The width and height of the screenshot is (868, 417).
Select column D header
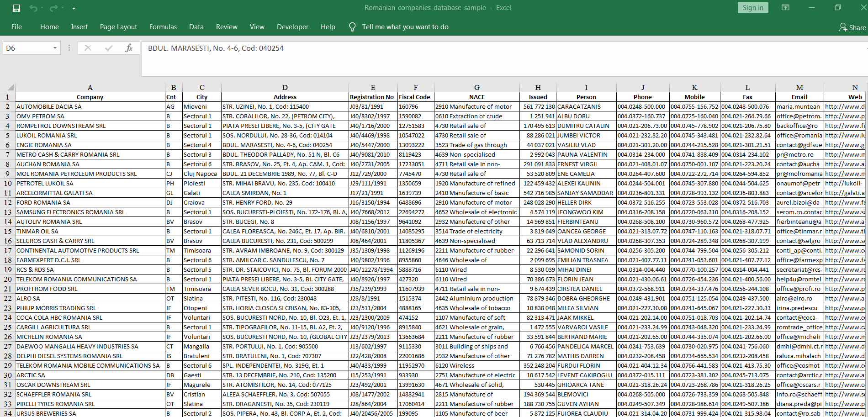coord(285,87)
